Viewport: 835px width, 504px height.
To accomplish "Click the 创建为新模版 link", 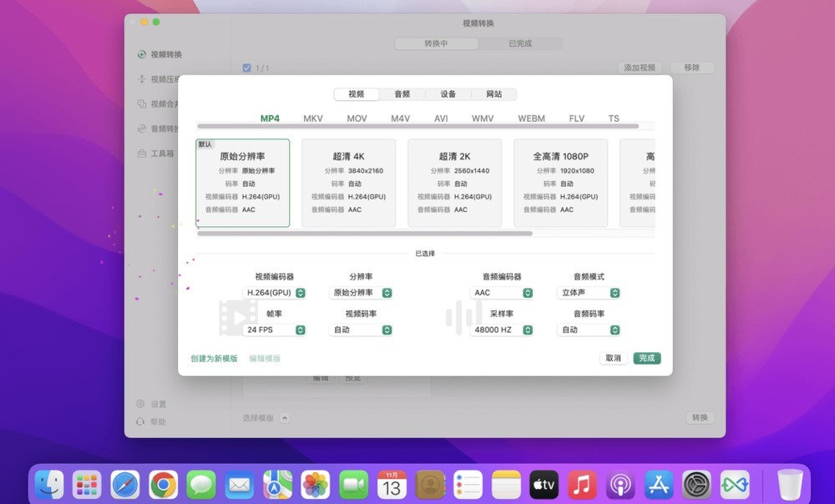I will click(x=214, y=358).
